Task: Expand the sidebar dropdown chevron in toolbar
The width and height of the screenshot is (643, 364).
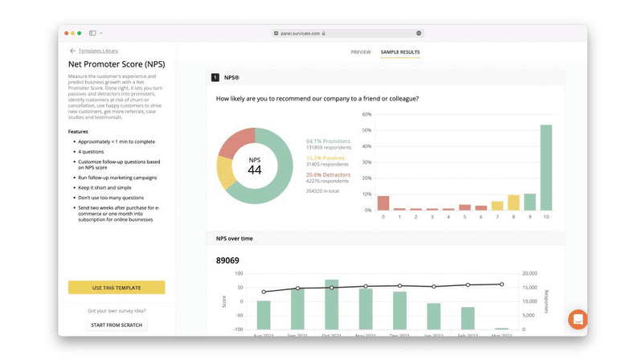Action: tap(101, 33)
